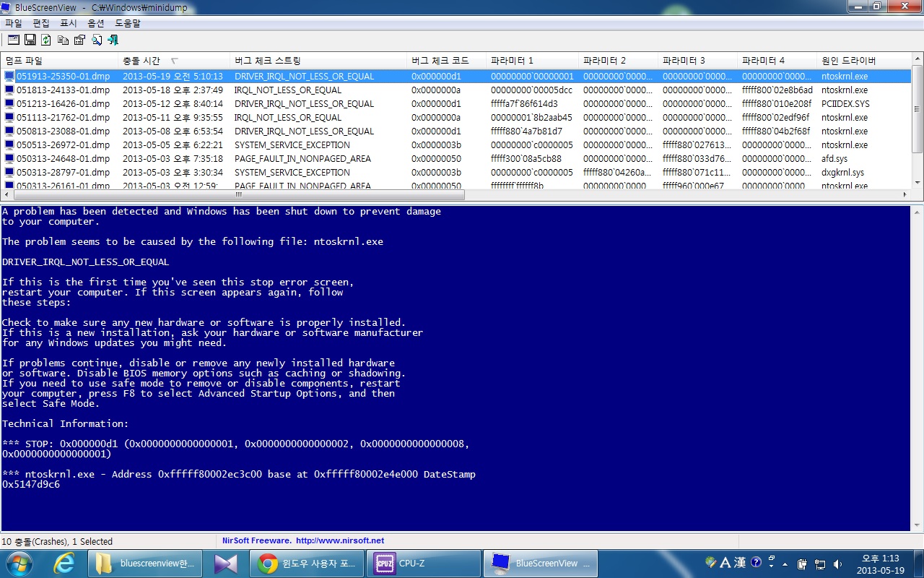Sort by 원인 드라이버 column header
Screen dimensions: 924x578
click(864, 61)
